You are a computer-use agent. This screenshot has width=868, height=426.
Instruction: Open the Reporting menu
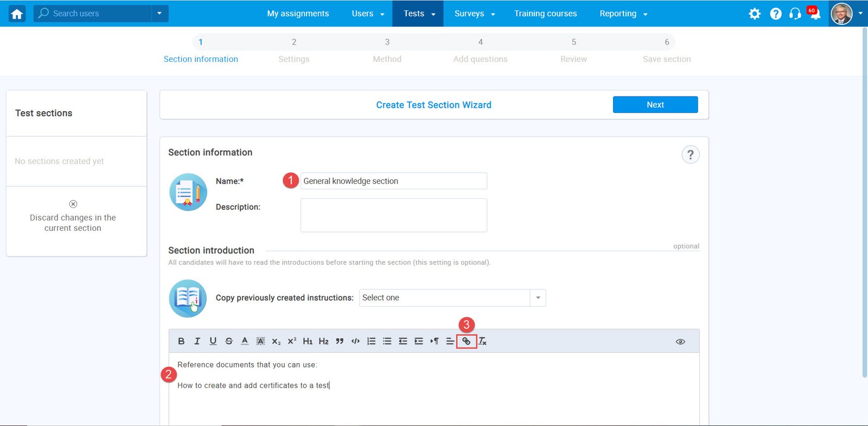click(x=623, y=14)
